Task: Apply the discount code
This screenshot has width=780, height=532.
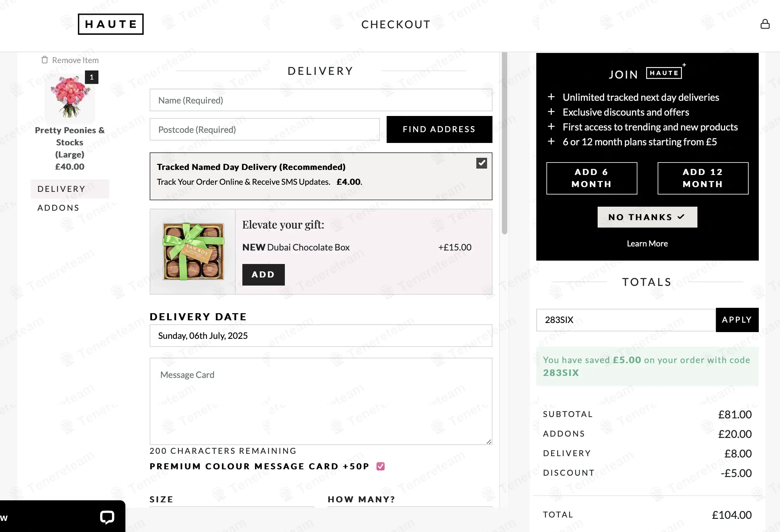Action: [x=737, y=320]
